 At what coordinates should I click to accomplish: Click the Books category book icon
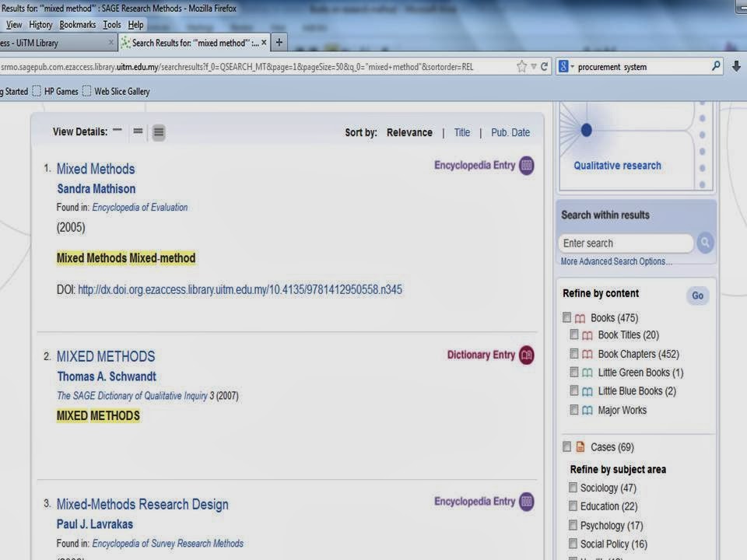click(x=580, y=318)
